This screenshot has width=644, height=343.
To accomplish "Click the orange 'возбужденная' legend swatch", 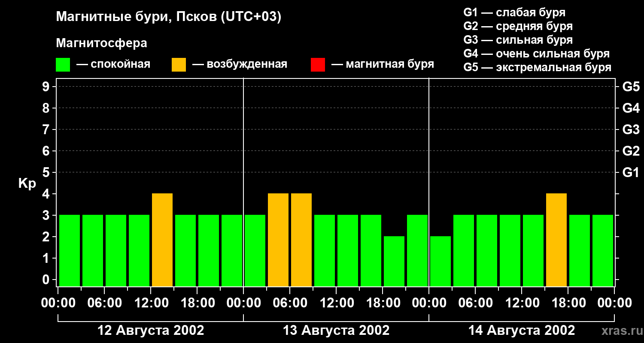I will (179, 65).
